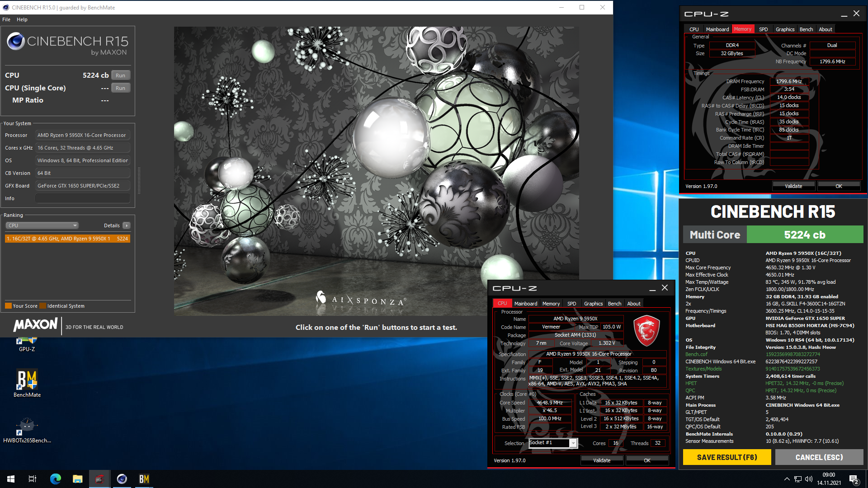Close the bottom CPU-Z window
The height and width of the screenshot is (488, 868).
pyautogui.click(x=665, y=288)
